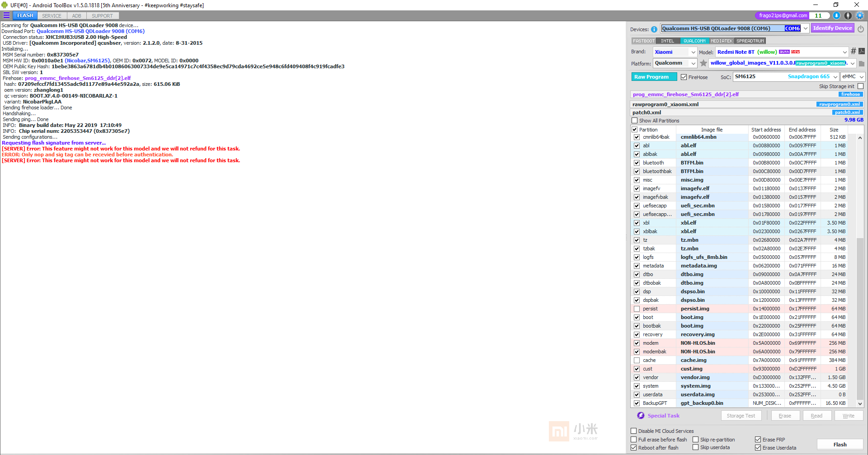The width and height of the screenshot is (868, 455).
Task: Click the partition list scroll-down arrow
Action: (x=860, y=403)
